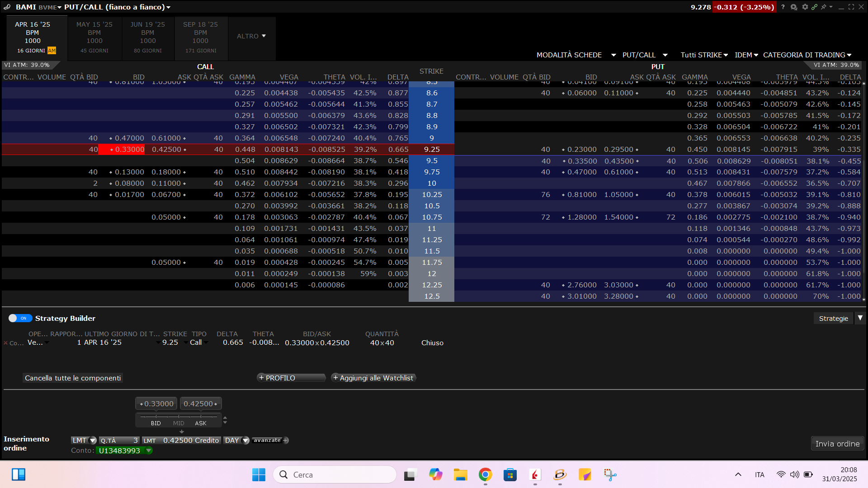Pin the window with the pushpin icon
The width and height of the screenshot is (868, 488).
824,7
